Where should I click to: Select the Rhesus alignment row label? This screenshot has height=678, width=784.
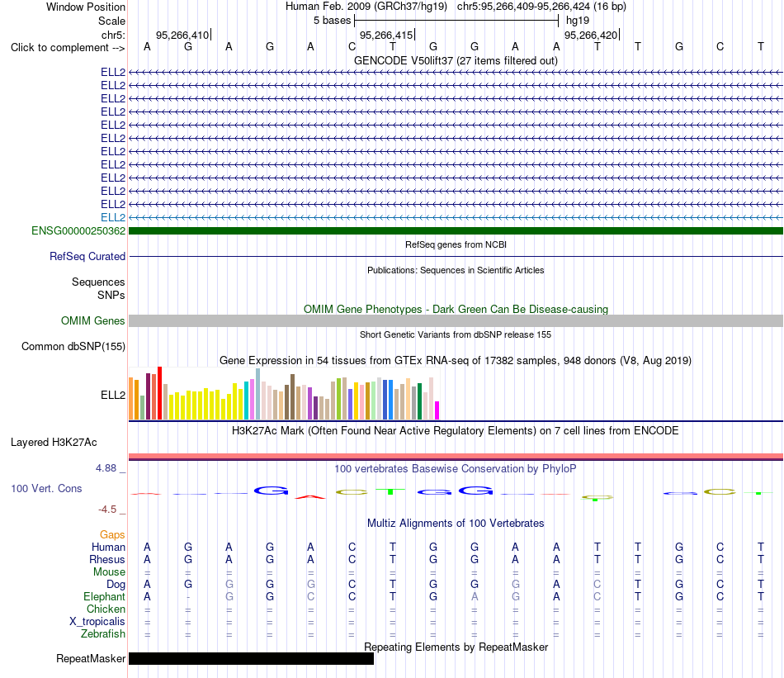(107, 559)
